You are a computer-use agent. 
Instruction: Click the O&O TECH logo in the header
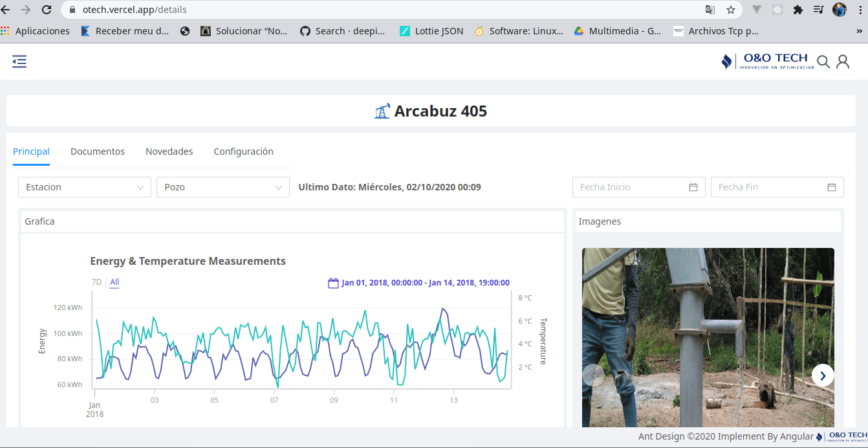click(768, 62)
